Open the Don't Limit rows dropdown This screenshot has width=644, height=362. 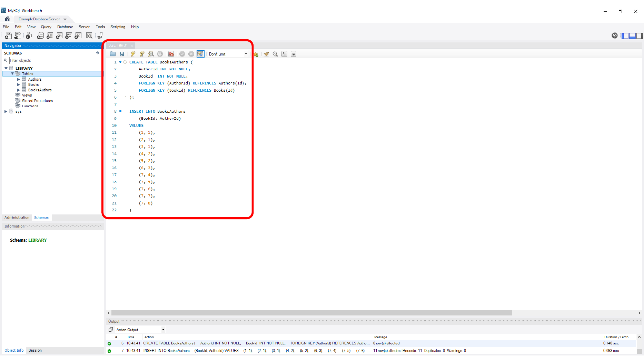point(246,54)
